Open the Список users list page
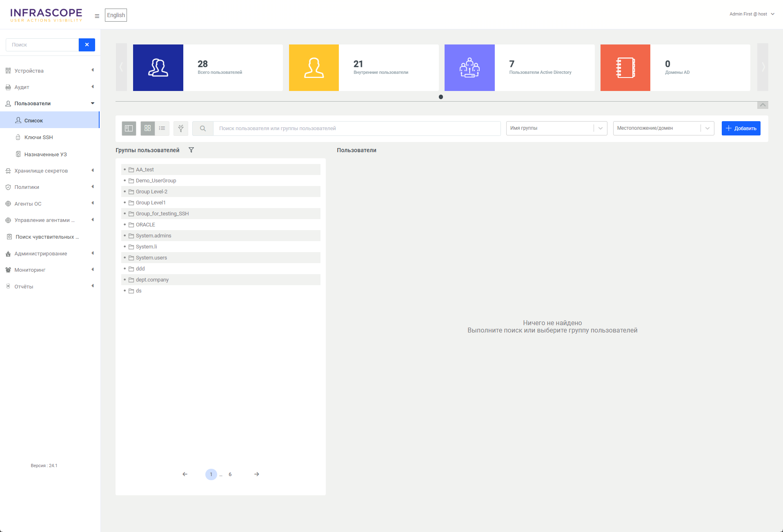 [50, 120]
